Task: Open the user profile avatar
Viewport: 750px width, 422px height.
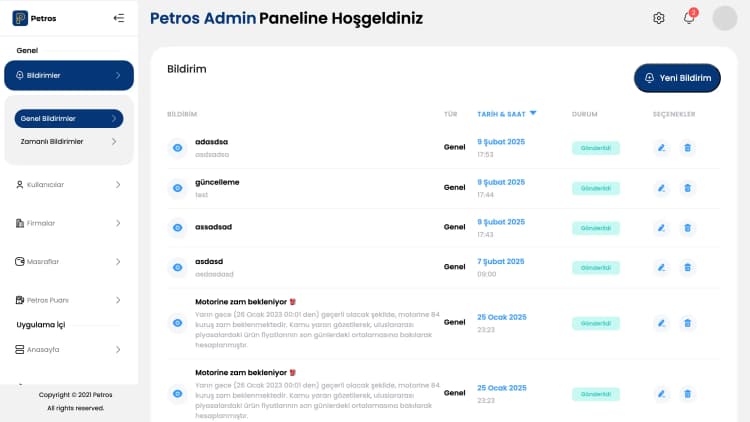Action: (x=724, y=18)
